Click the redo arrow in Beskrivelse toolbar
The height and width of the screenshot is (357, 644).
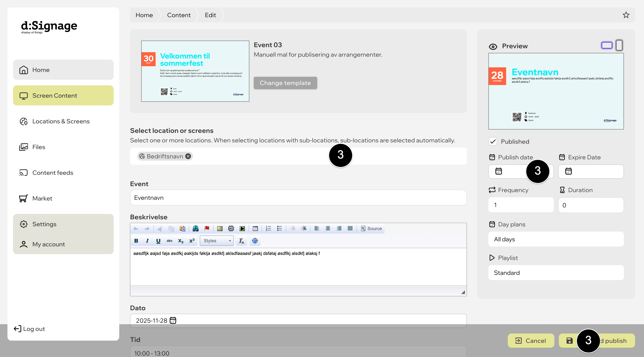click(x=147, y=228)
